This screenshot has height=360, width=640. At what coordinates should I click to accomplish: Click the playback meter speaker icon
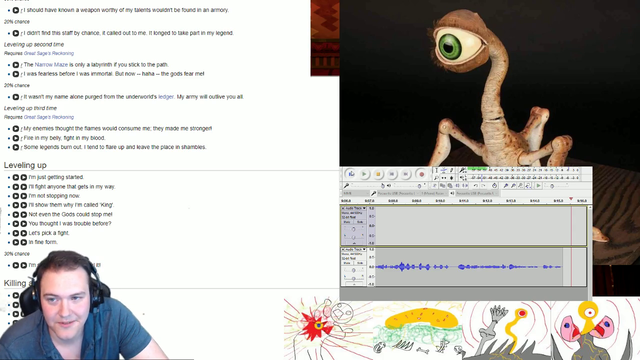462,178
